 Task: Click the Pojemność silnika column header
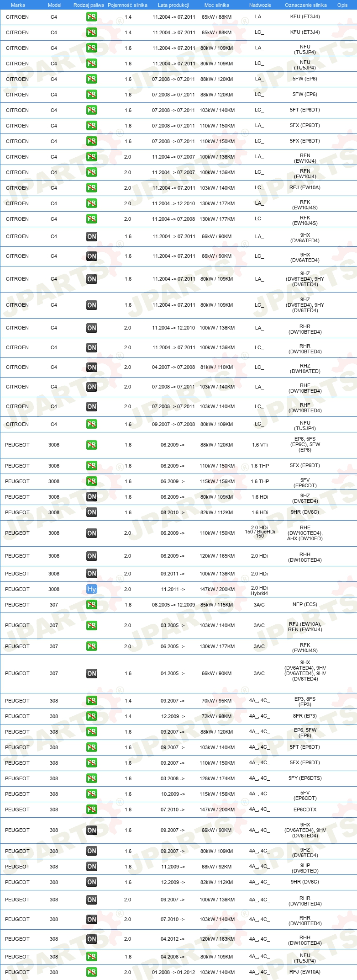coord(127,5)
